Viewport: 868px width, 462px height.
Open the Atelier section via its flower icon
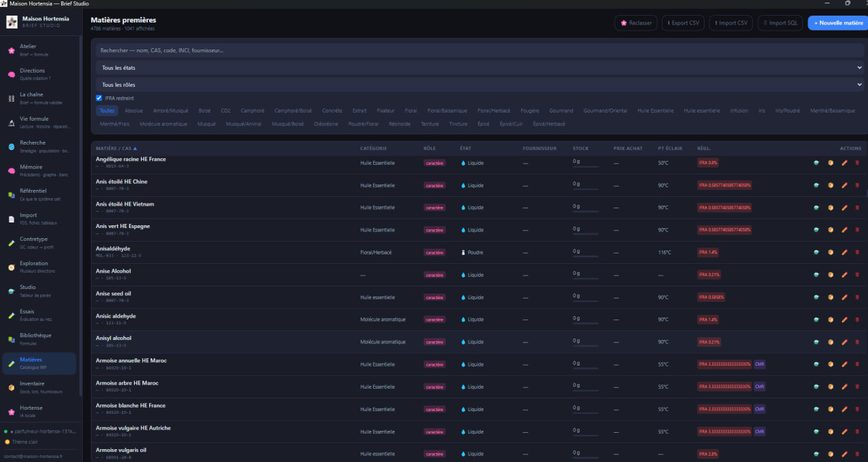coord(12,50)
